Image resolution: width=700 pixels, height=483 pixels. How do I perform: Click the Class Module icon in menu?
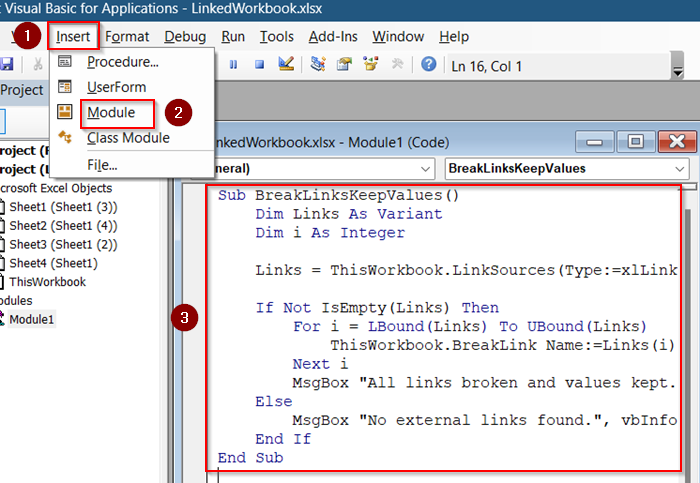[x=65, y=137]
